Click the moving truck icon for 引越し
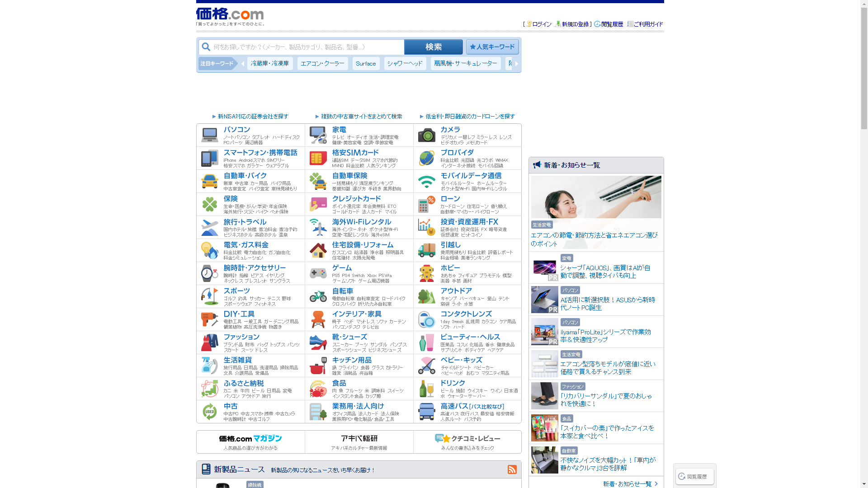The height and width of the screenshot is (488, 868). [x=426, y=250]
